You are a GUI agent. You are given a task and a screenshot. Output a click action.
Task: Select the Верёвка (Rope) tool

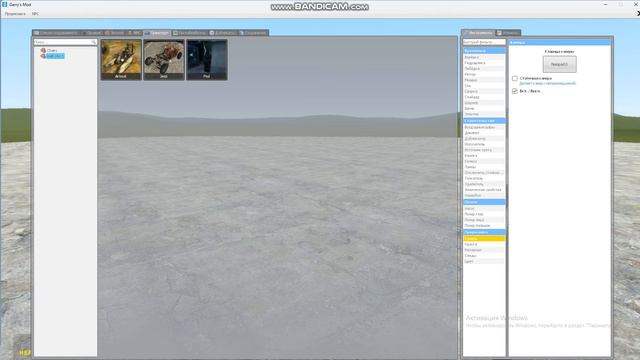click(484, 57)
